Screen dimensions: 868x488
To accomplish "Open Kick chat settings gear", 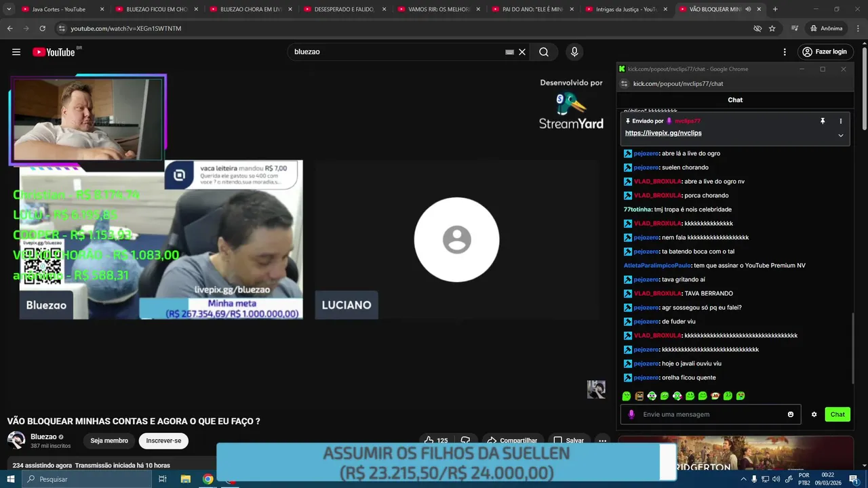I will click(x=814, y=414).
